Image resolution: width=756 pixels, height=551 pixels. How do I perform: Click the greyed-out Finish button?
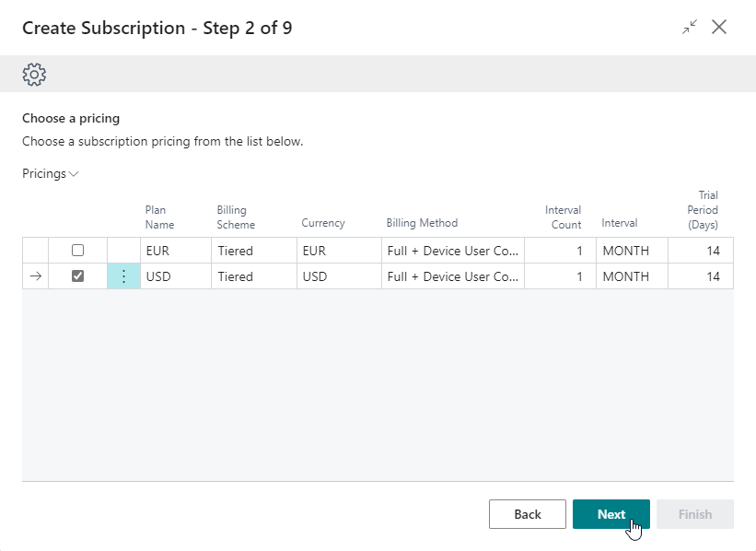(694, 514)
